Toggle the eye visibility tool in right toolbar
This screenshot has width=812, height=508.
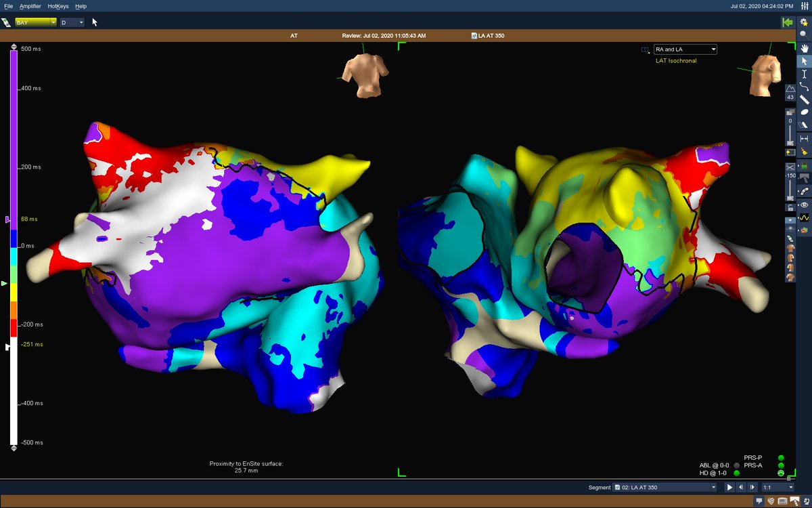coord(804,205)
